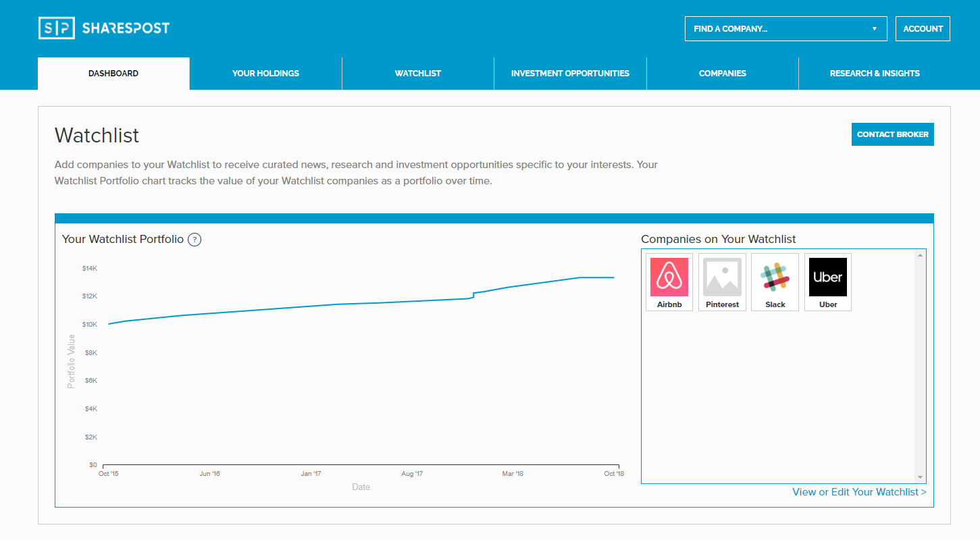This screenshot has height=540, width=980.
Task: Click the SharesPost logo
Action: coord(104,28)
